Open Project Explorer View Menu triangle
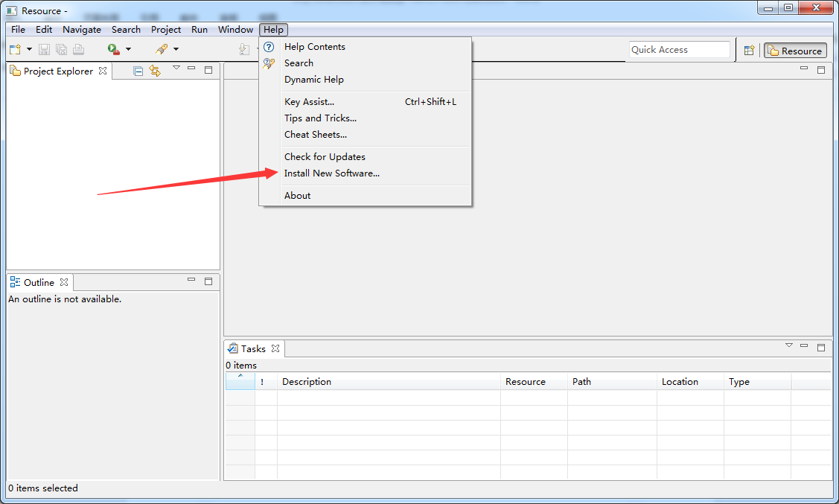The image size is (839, 504). [176, 68]
